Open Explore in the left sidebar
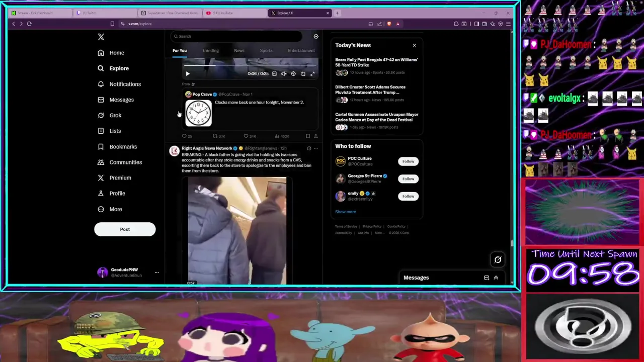The width and height of the screenshot is (644, 362). coord(113,68)
